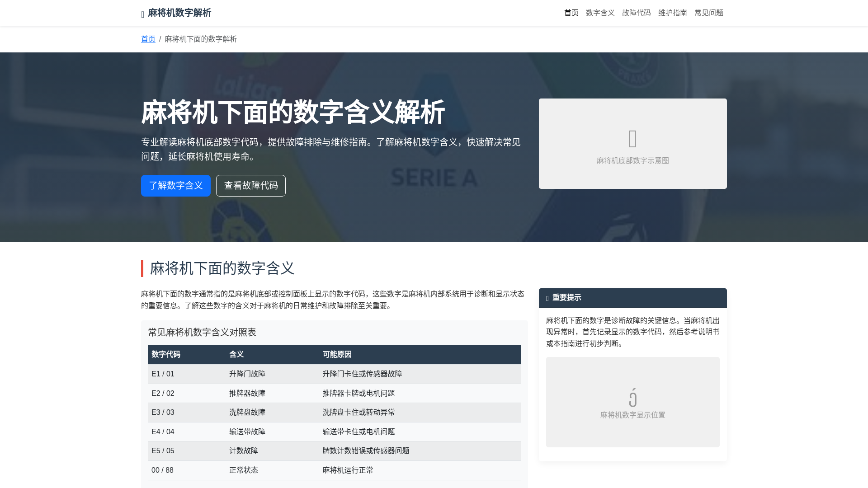The image size is (868, 488).
Task: Click the 首页 breadcrumb link
Action: (148, 39)
